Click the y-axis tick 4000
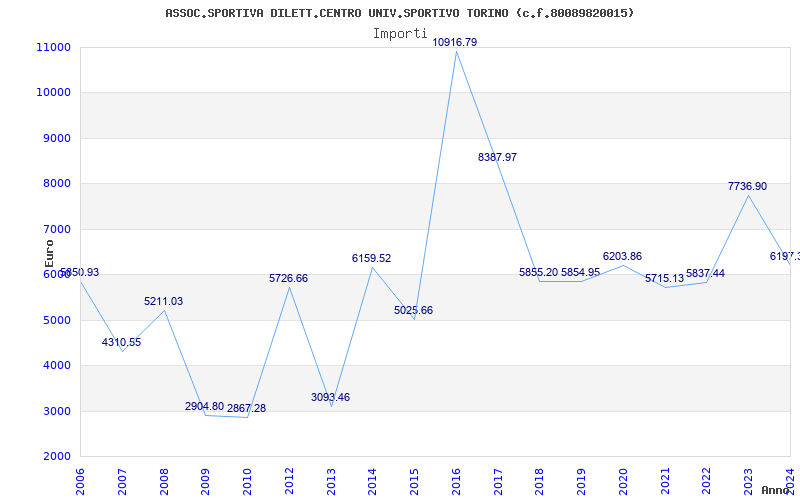800x500 pixels. (56, 366)
